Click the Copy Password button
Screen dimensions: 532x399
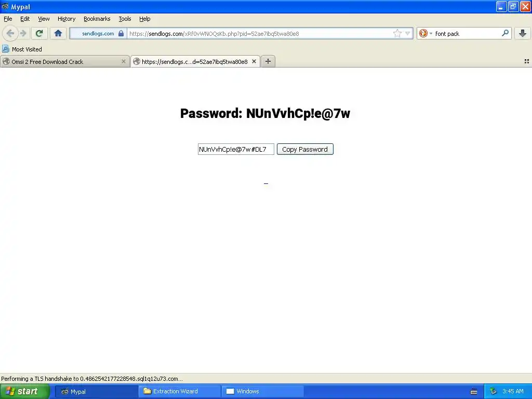[305, 149]
